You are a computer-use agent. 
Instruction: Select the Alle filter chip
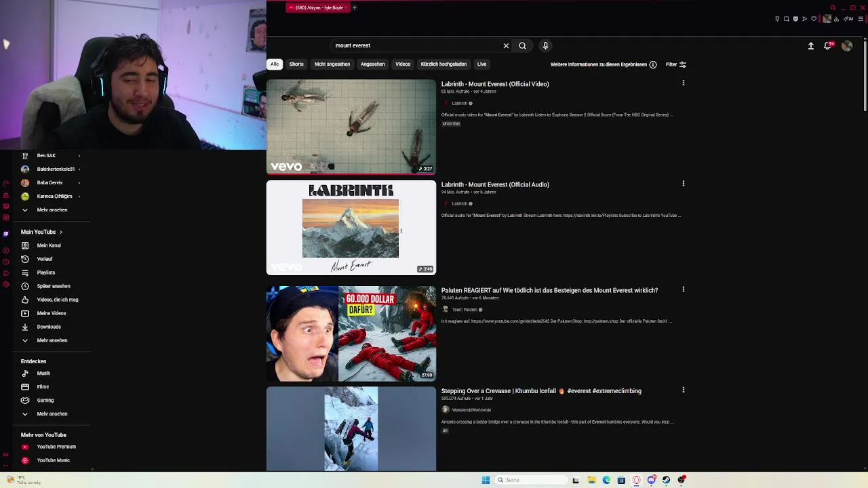(x=275, y=64)
